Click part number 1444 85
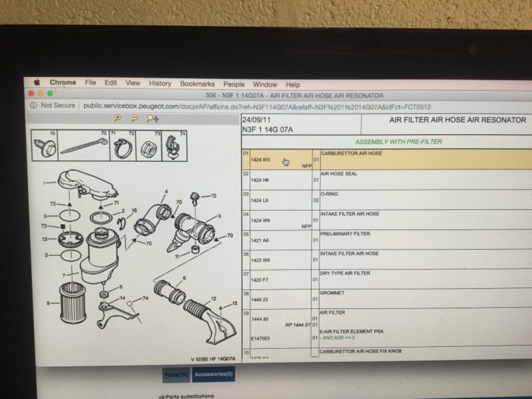The image size is (532, 399). pos(260,319)
